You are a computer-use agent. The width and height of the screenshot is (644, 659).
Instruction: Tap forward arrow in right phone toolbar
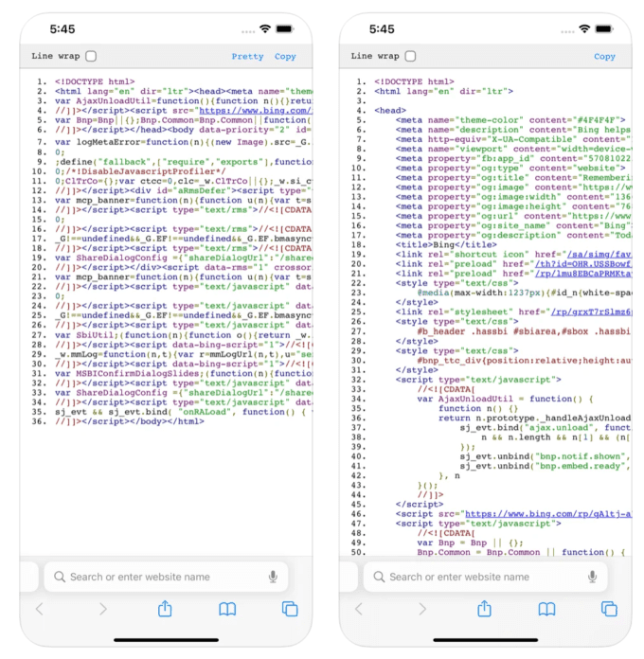pyautogui.click(x=422, y=609)
